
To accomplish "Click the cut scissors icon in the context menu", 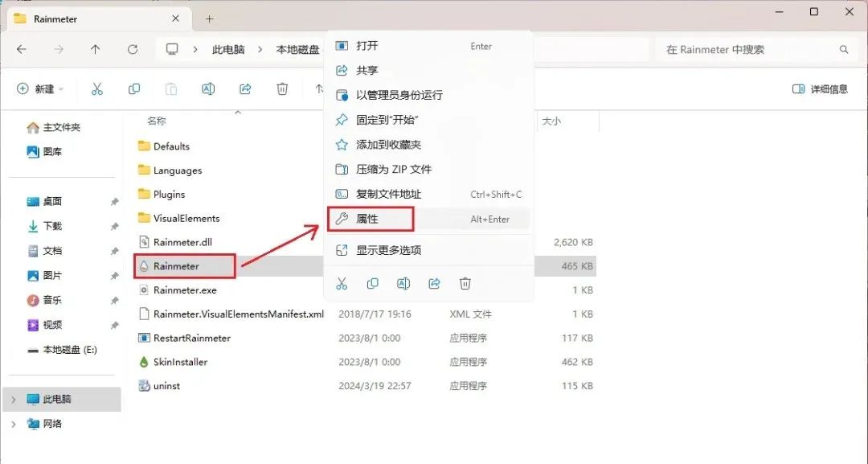I will click(x=342, y=284).
